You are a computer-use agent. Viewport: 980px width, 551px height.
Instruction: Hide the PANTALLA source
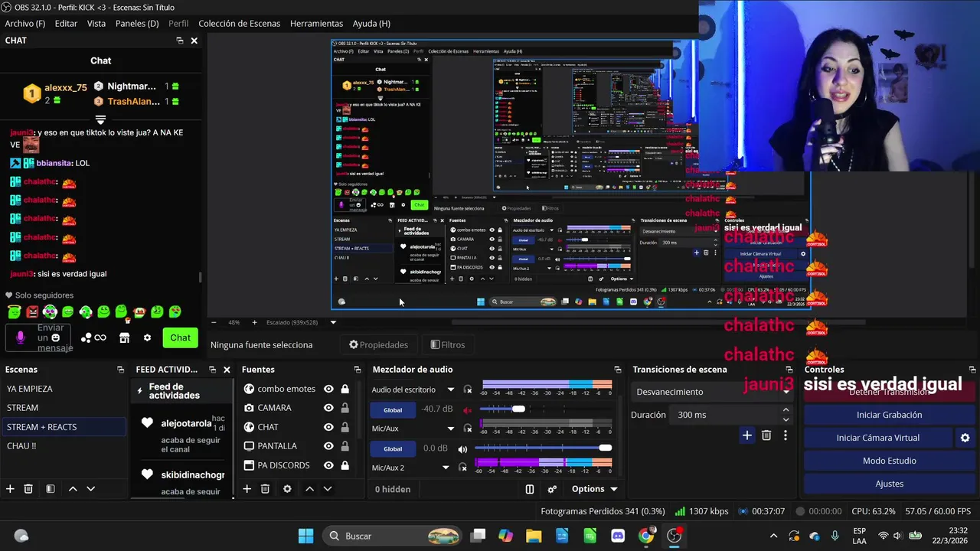click(328, 446)
